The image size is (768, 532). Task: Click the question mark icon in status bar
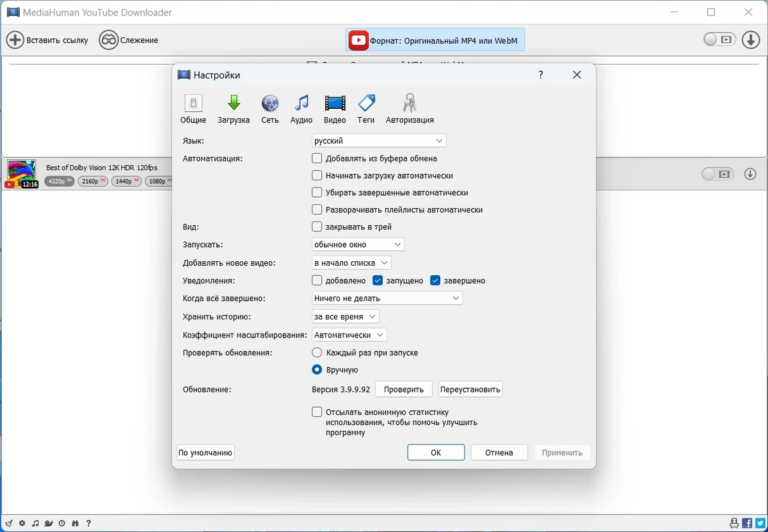click(x=88, y=523)
